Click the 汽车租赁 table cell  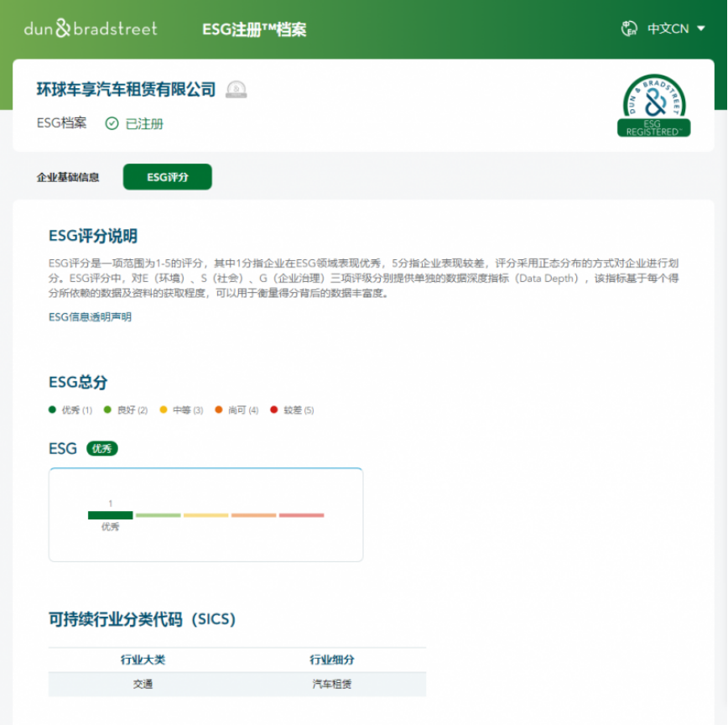coord(331,684)
